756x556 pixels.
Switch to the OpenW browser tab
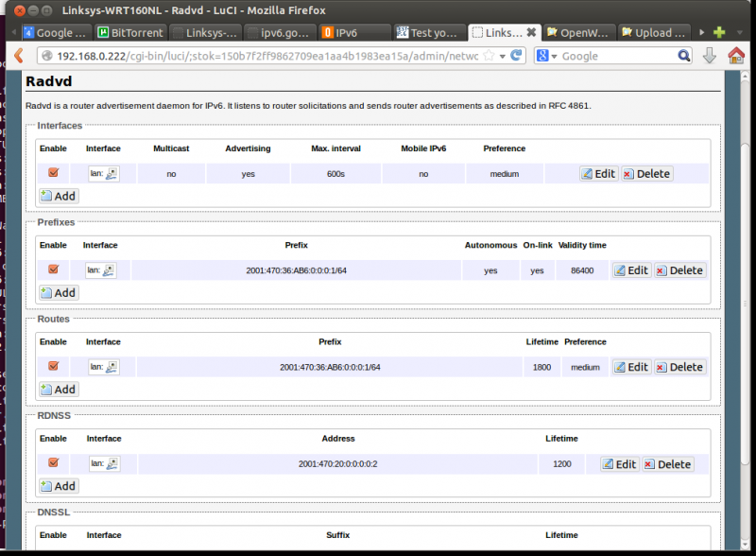(576, 31)
